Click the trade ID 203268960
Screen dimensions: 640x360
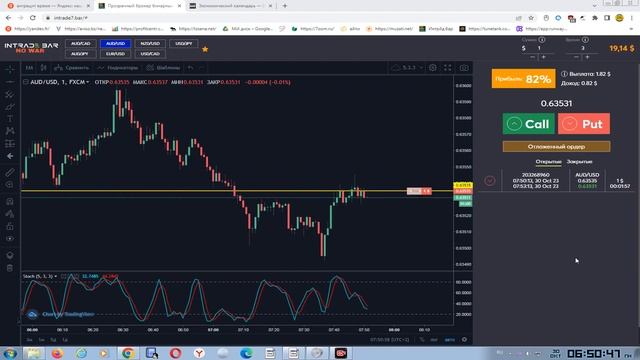click(536, 175)
